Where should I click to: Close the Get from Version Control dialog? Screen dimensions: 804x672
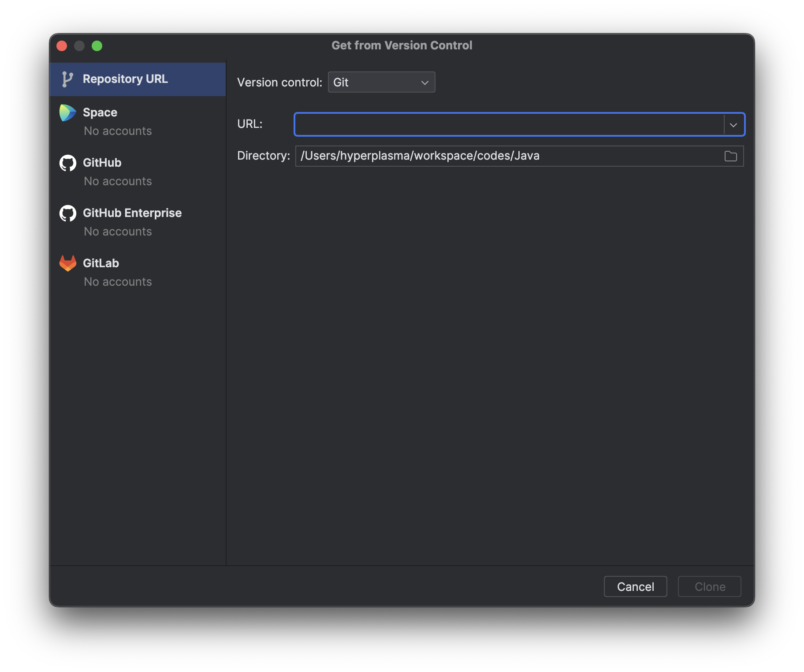pos(62,46)
